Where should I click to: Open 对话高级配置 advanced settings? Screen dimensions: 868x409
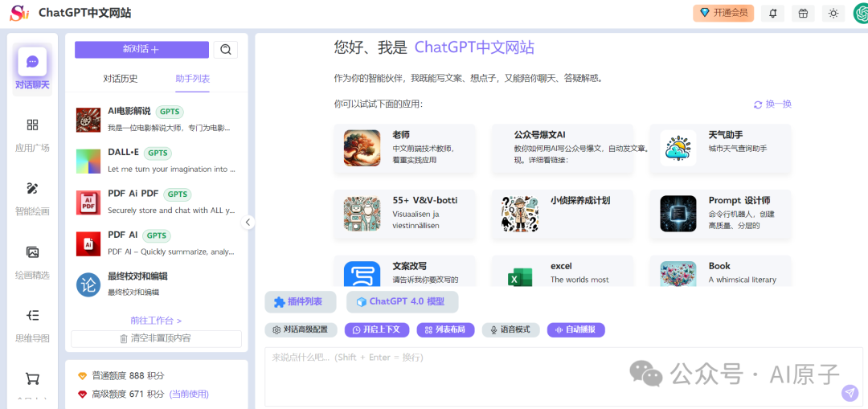(x=301, y=330)
